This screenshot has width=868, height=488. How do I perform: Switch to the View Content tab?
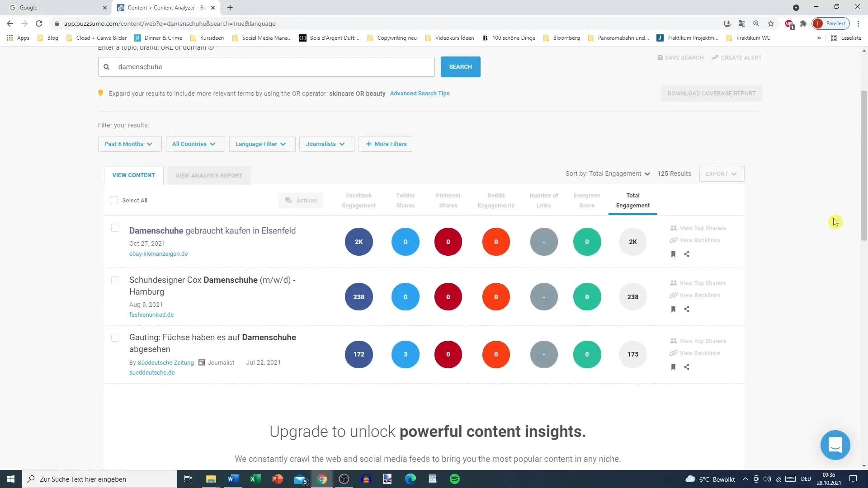(x=133, y=175)
